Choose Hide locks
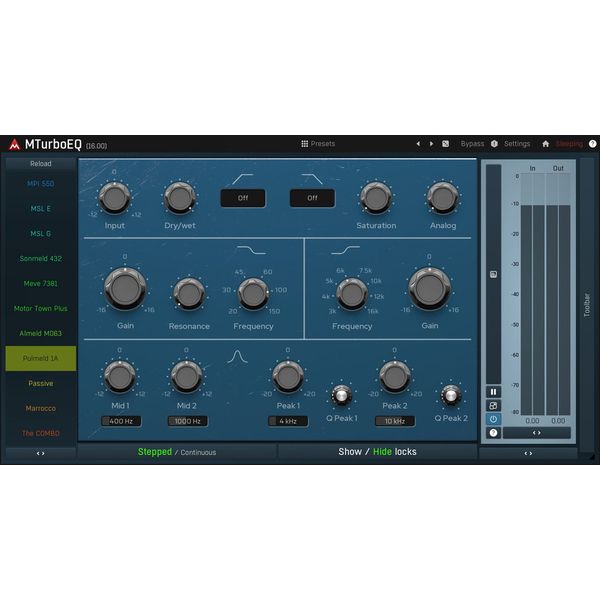600x600 pixels. (382, 452)
